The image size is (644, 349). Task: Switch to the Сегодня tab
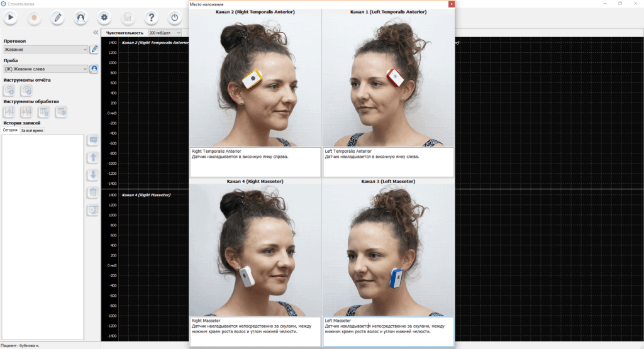point(10,130)
